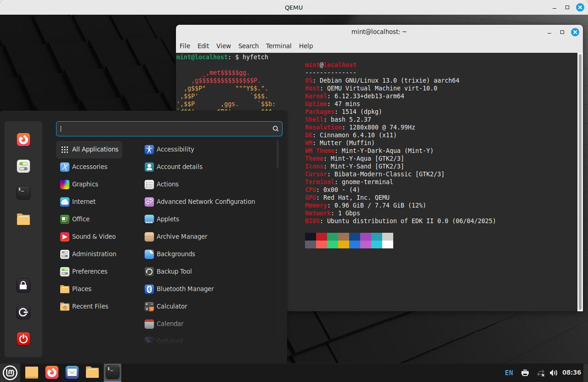This screenshot has height=382, width=588.
Task: Select the Internet category
Action: 89,202
